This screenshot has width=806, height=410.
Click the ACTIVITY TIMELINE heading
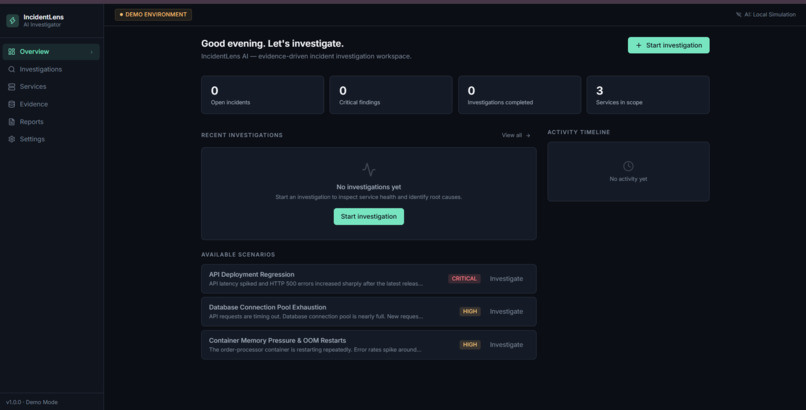578,132
